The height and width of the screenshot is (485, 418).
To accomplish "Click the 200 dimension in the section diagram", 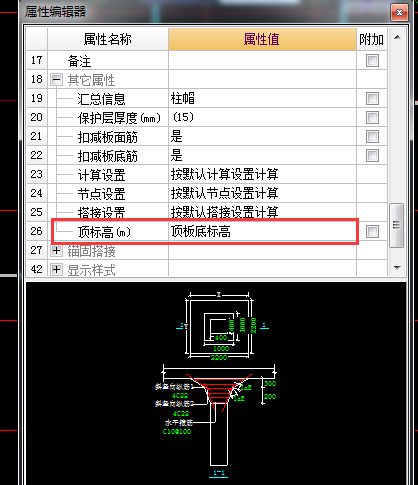I will tap(270, 397).
